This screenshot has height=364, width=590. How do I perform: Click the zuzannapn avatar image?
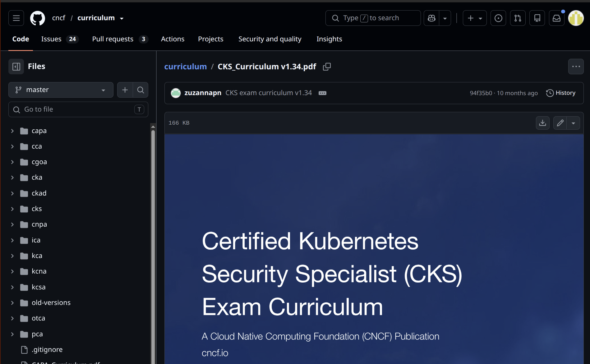[x=176, y=93]
